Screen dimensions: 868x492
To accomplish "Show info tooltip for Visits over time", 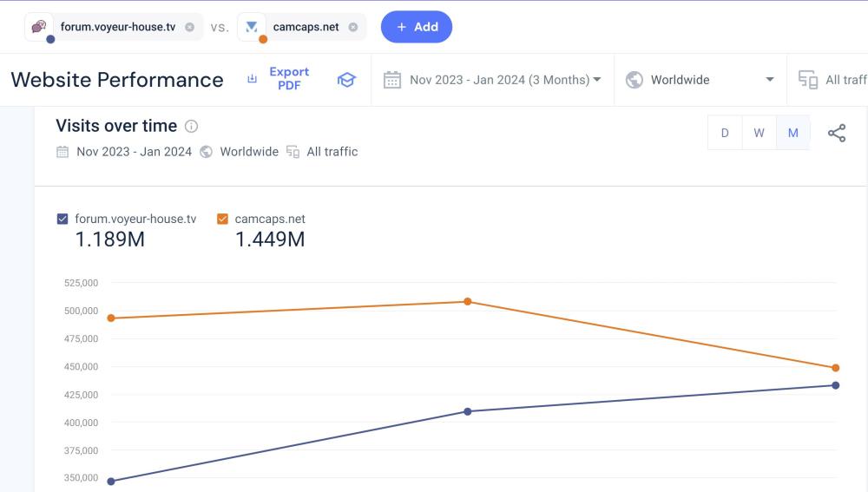I will pyautogui.click(x=191, y=127).
